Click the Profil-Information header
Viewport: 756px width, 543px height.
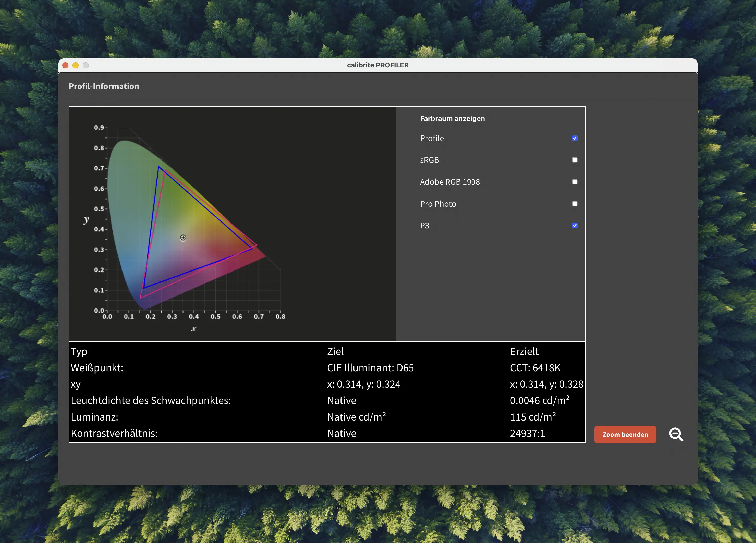click(x=104, y=86)
